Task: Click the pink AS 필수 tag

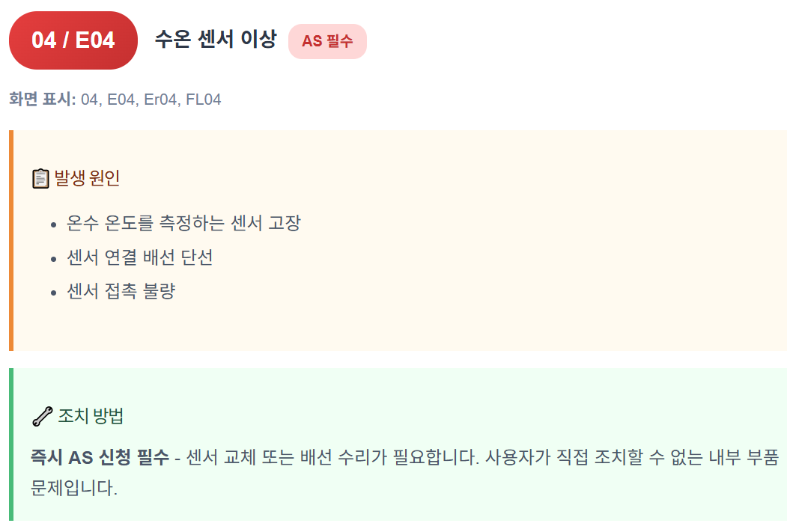Action: tap(327, 41)
